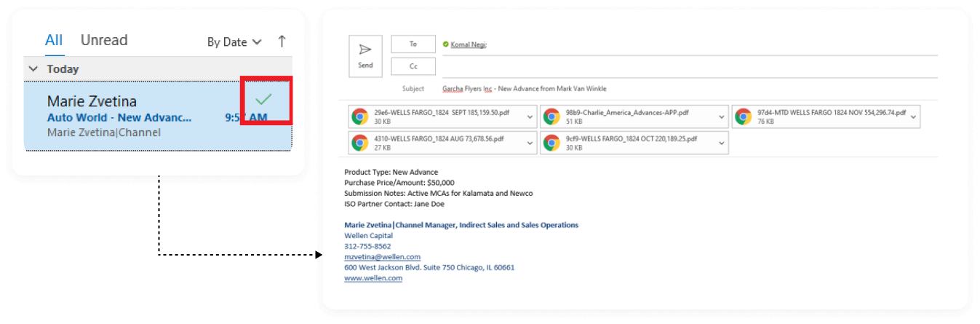Switch to the All tab
Screen dimensions: 980x324
[54, 40]
